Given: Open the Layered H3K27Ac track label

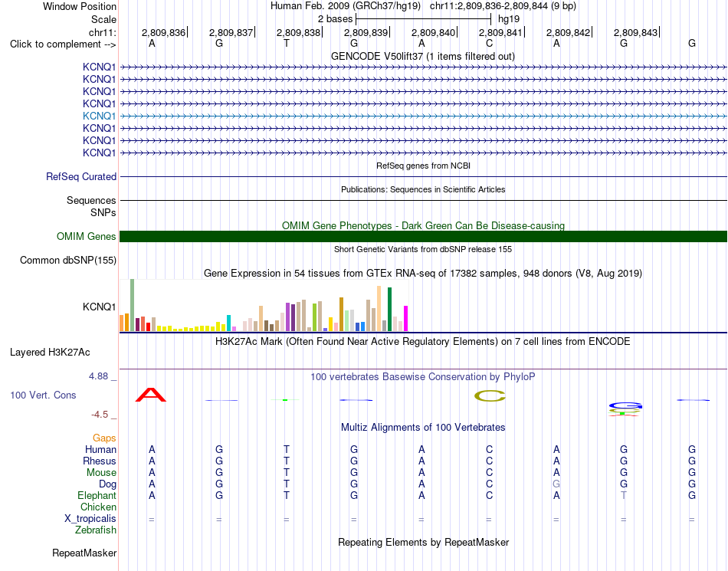Looking at the screenshot, I should pyautogui.click(x=50, y=353).
